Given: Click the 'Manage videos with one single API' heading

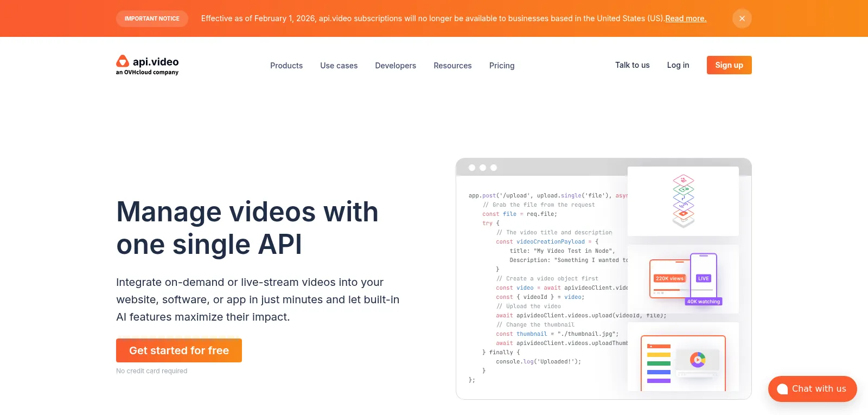Looking at the screenshot, I should (x=247, y=228).
